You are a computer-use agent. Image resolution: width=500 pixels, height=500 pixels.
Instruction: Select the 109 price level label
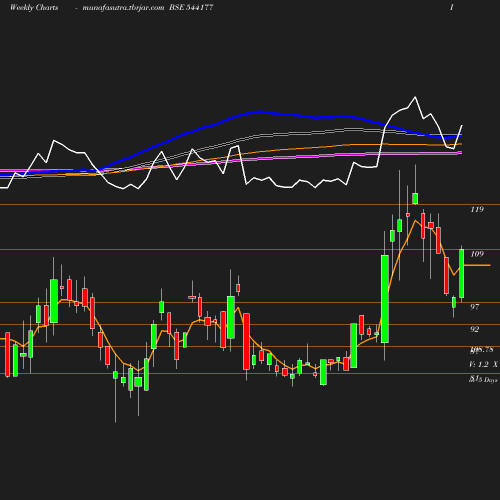pos(477,254)
